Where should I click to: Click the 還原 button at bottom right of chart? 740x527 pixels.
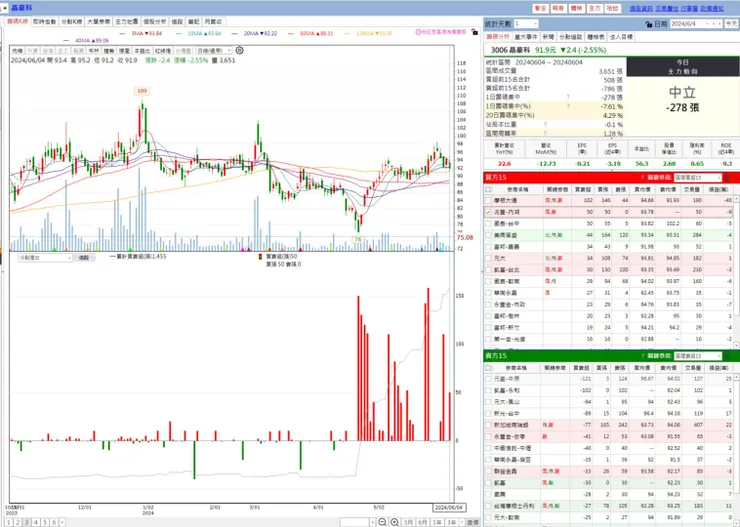point(473,522)
